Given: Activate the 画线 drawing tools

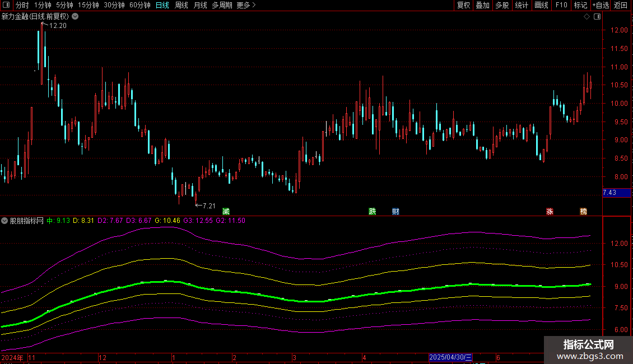Looking at the screenshot, I should (541, 5).
